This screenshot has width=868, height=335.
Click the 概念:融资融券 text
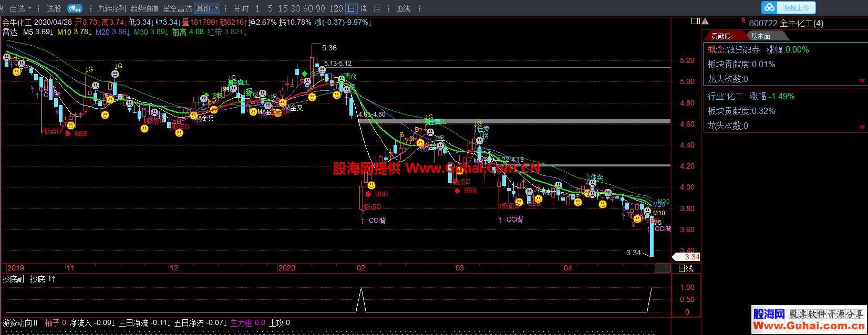(x=733, y=50)
